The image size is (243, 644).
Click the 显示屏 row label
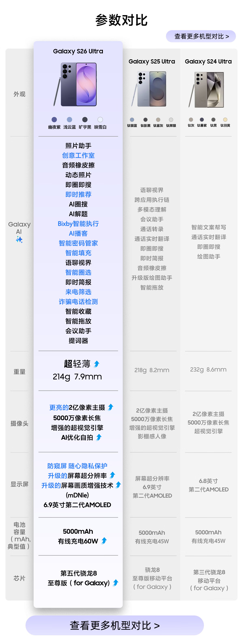(x=19, y=485)
